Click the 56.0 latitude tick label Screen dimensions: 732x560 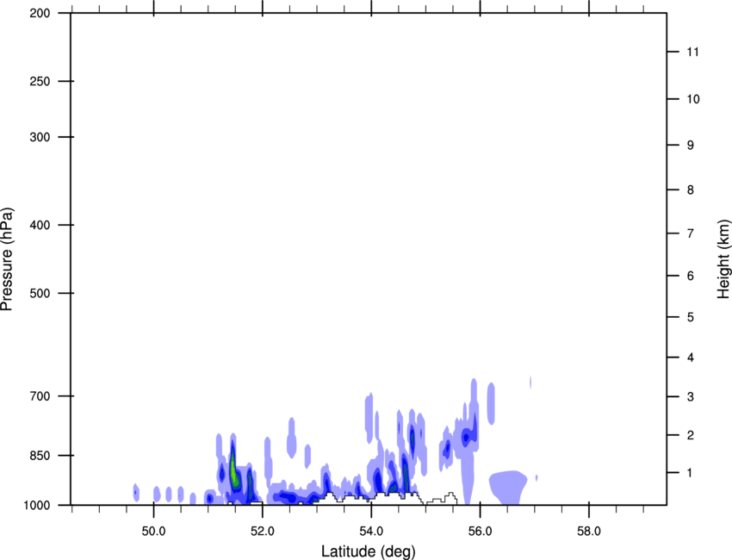[480, 532]
